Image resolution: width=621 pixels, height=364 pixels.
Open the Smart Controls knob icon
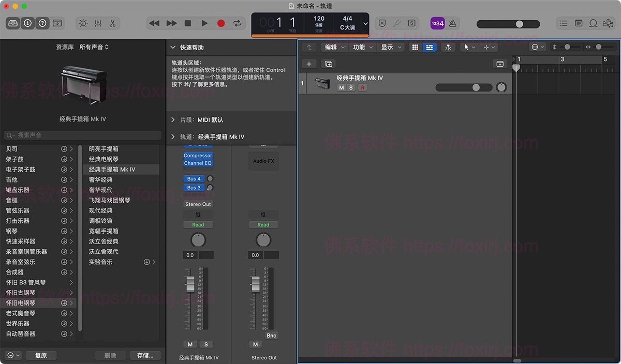(83, 23)
